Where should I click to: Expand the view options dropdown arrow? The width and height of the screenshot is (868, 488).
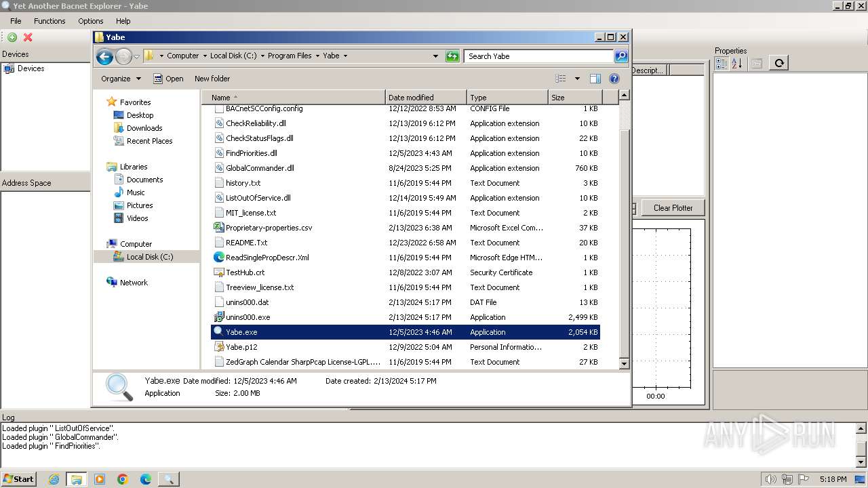click(577, 79)
